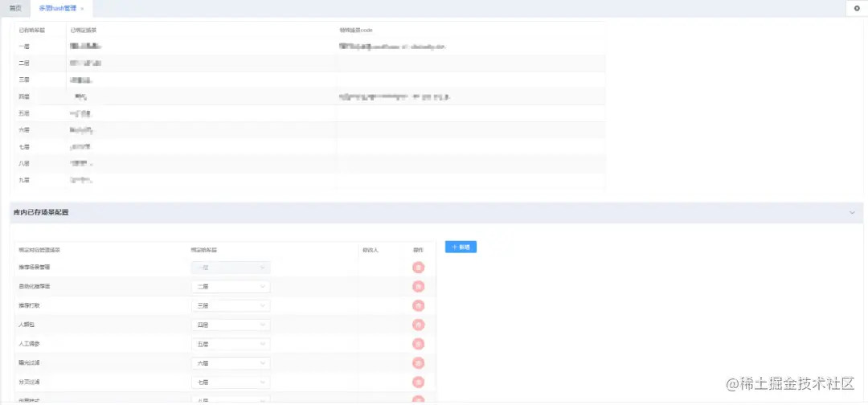Select 六层 cell in the existing layers table

coord(24,130)
